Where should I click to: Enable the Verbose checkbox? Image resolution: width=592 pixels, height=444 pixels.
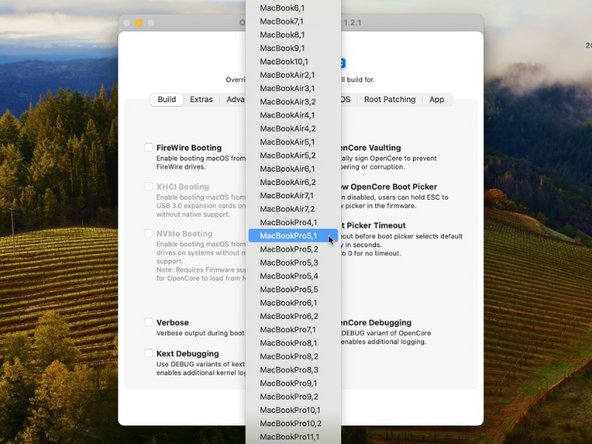(149, 322)
